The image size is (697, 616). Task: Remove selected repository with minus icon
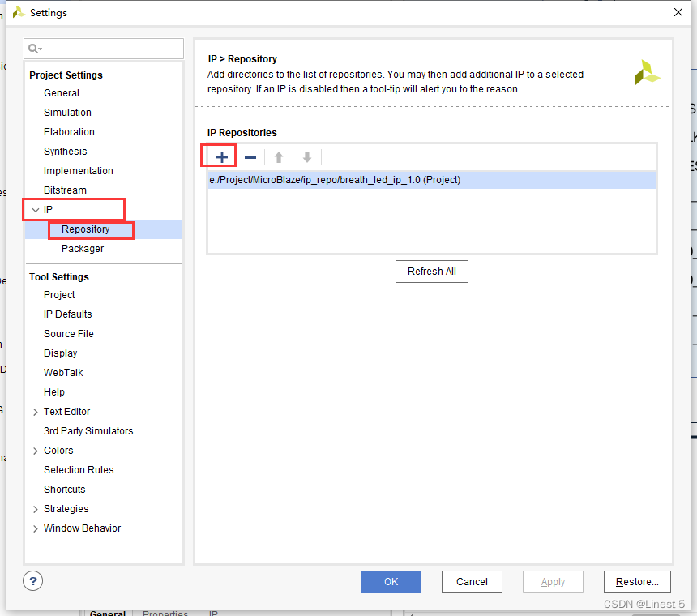click(250, 157)
